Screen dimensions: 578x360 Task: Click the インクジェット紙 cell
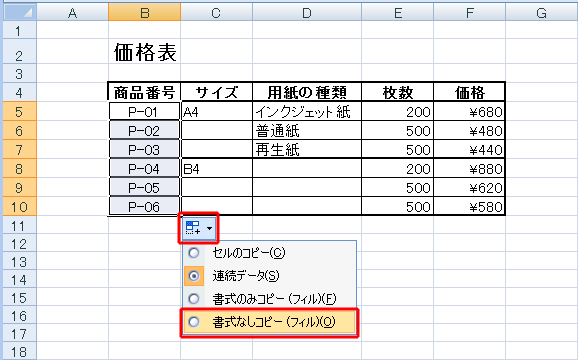click(x=307, y=111)
